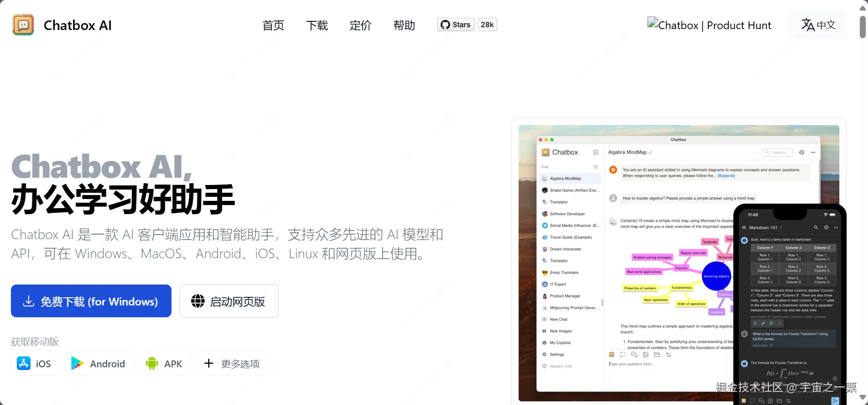The width and height of the screenshot is (868, 405).
Task: Click the scrollbar up arrow
Action: point(863,8)
